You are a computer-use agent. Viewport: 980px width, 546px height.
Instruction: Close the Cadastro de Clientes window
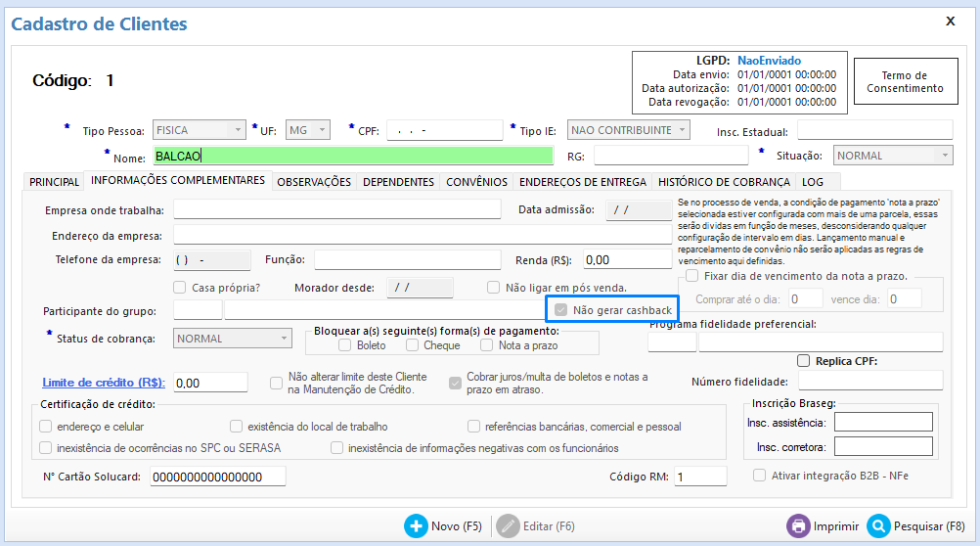click(950, 21)
